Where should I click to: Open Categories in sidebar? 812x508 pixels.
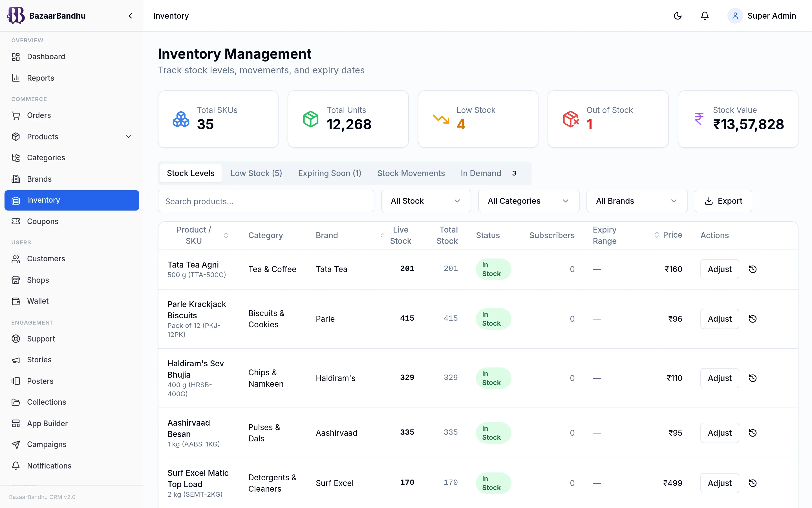(x=72, y=158)
